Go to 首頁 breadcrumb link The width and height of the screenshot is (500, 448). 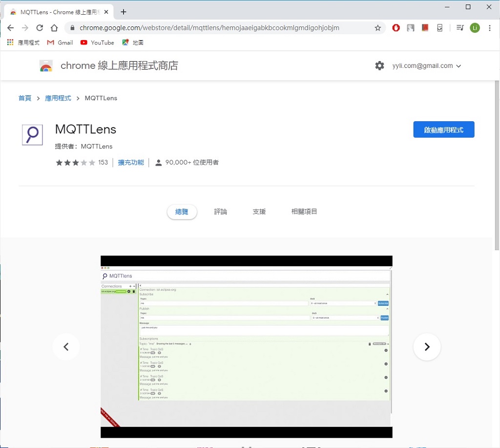[25, 98]
